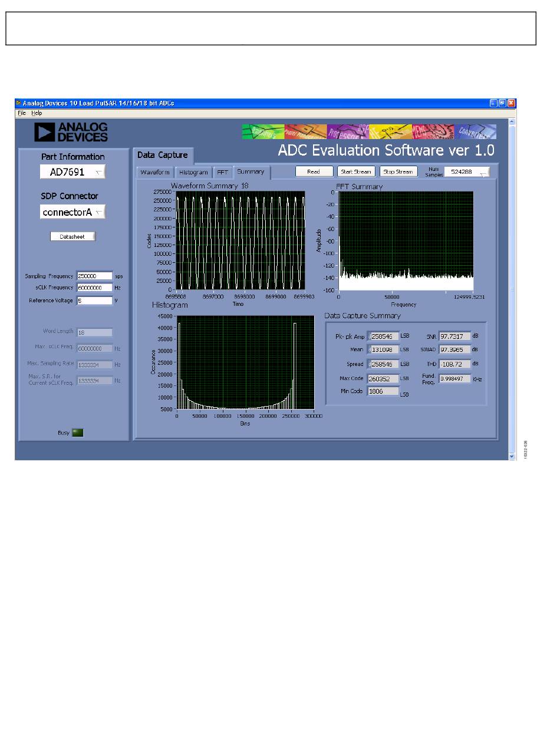Screen dimensions: 560x739
Task: Click the Stop Stream button
Action: [x=398, y=171]
